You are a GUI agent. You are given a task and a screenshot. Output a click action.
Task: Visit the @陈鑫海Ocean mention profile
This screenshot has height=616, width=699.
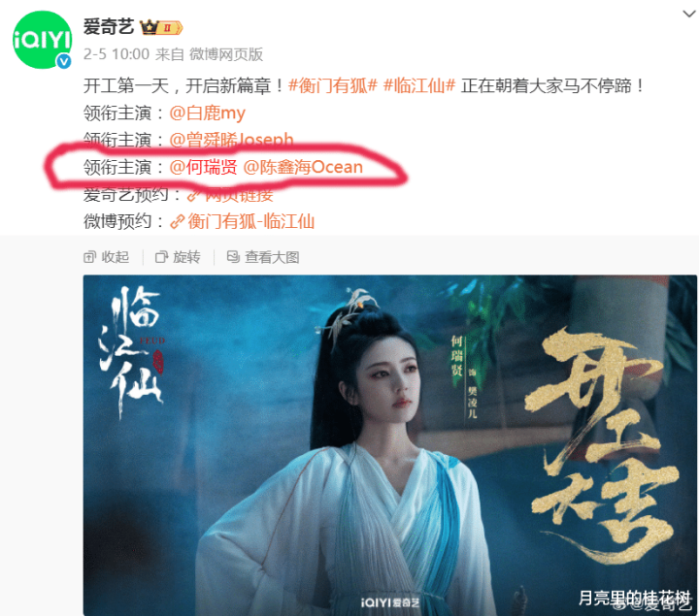303,167
